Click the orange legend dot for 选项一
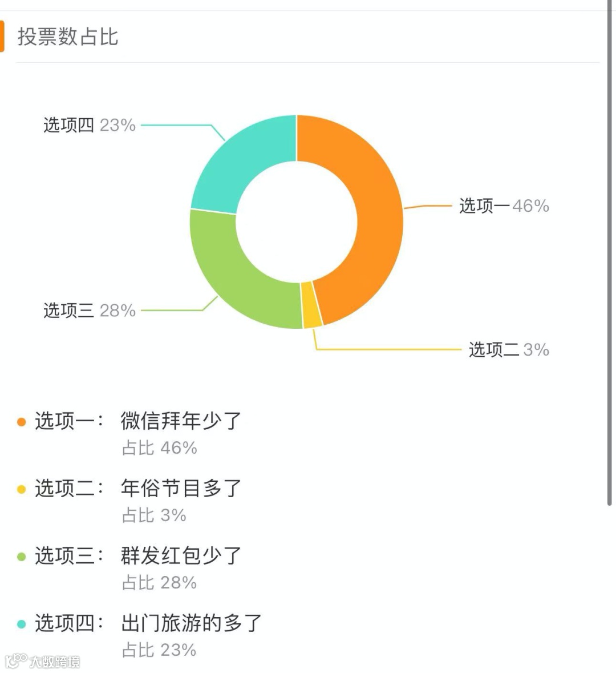 coord(22,422)
